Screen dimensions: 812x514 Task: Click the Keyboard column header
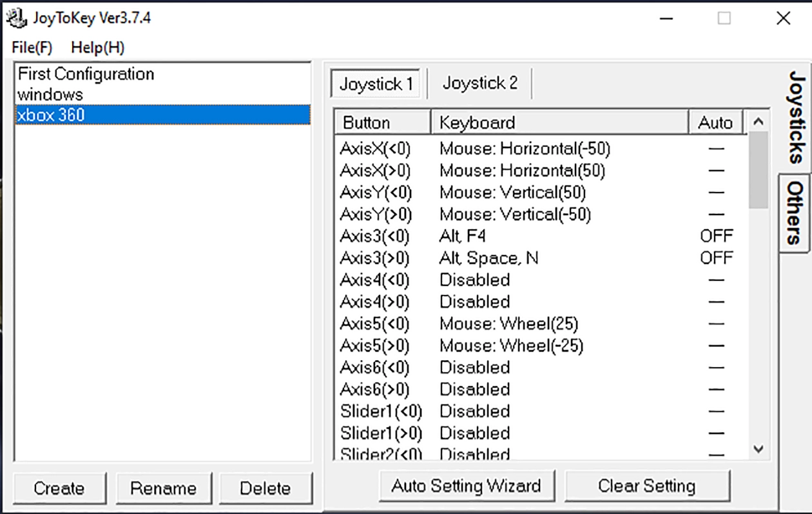point(559,122)
